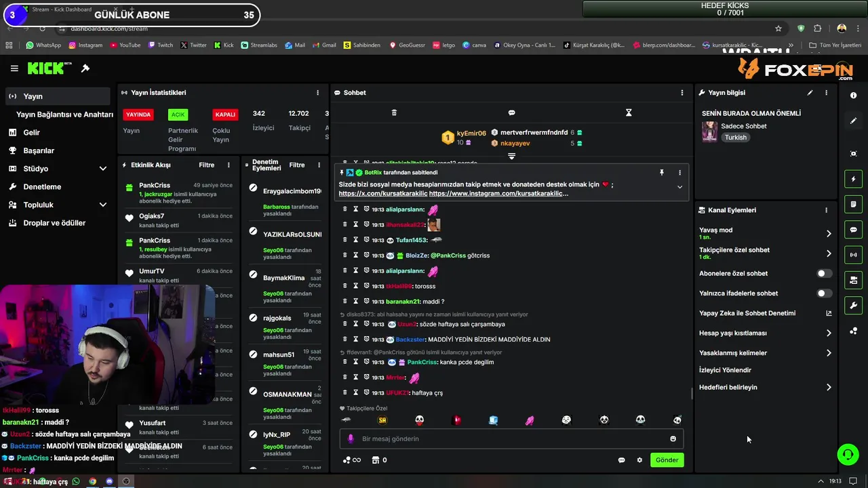Click the KAPALI Çoklu Yayın badge
Image resolution: width=868 pixels, height=488 pixels.
(224, 115)
